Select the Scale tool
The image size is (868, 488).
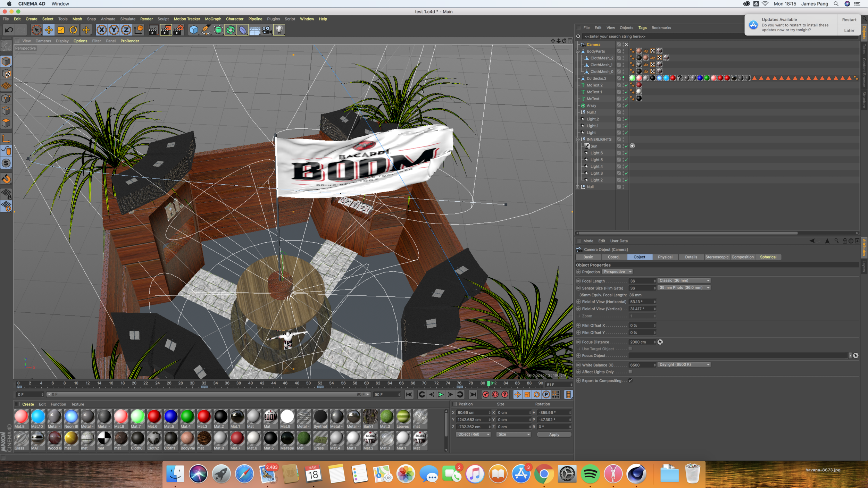tap(61, 30)
